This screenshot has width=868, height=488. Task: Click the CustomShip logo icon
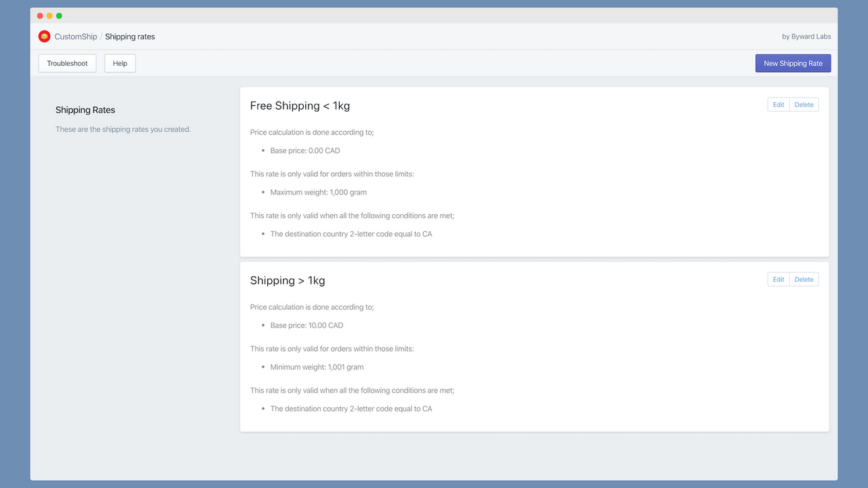coord(44,37)
